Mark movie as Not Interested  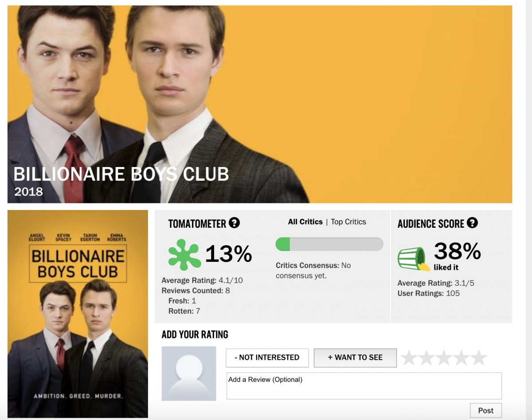(267, 358)
